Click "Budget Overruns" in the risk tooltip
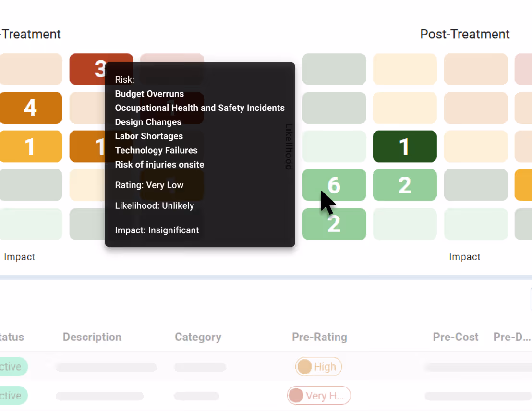The height and width of the screenshot is (411, 532). (x=149, y=94)
